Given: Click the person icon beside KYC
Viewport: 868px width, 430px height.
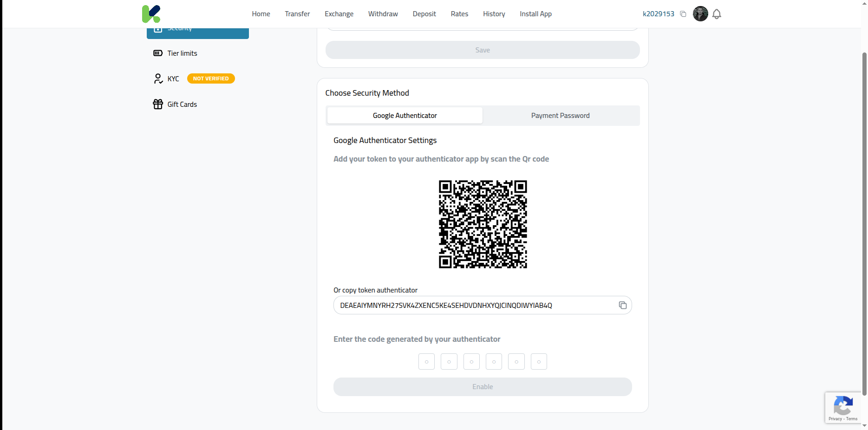Looking at the screenshot, I should (158, 78).
